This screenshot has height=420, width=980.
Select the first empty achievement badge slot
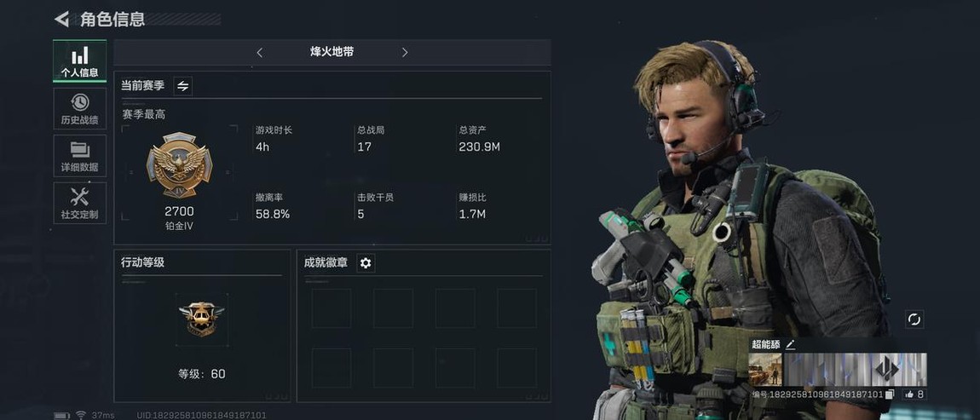[331, 308]
